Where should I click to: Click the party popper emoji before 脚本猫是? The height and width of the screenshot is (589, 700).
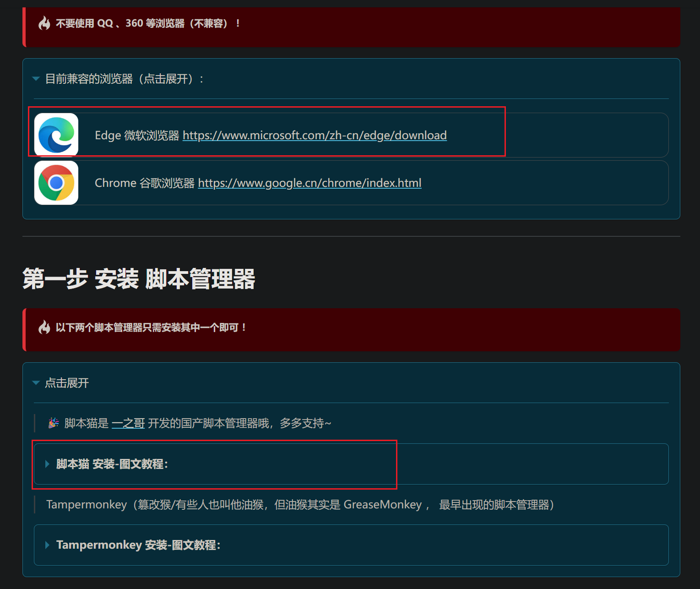(54, 423)
